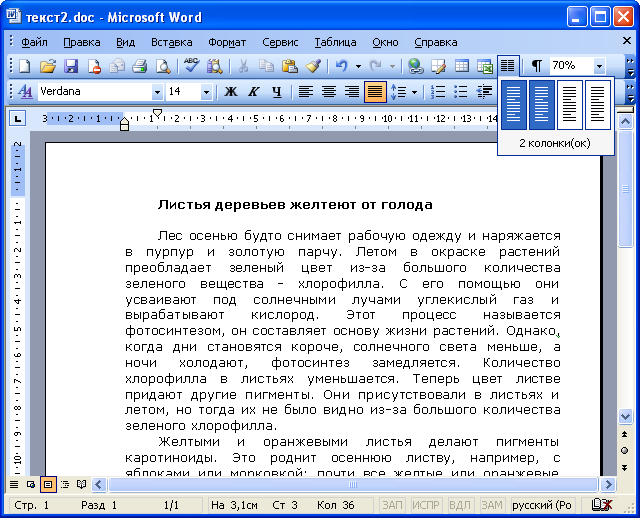Paste from clipboard icon
The width and height of the screenshot is (640, 518).
(289, 66)
